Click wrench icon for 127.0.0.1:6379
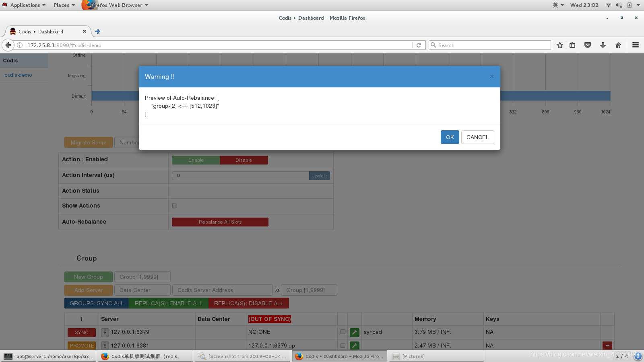 click(x=355, y=332)
